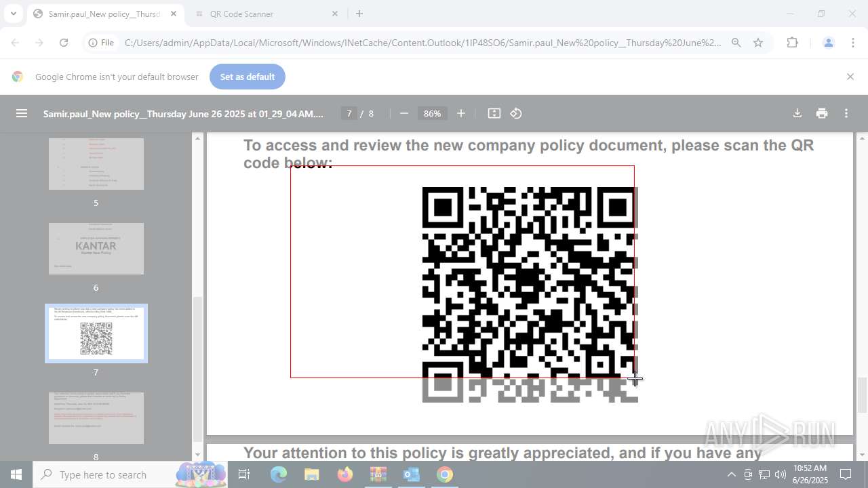Download the PDF file
Image resolution: width=868 pixels, height=488 pixels.
pyautogui.click(x=797, y=113)
